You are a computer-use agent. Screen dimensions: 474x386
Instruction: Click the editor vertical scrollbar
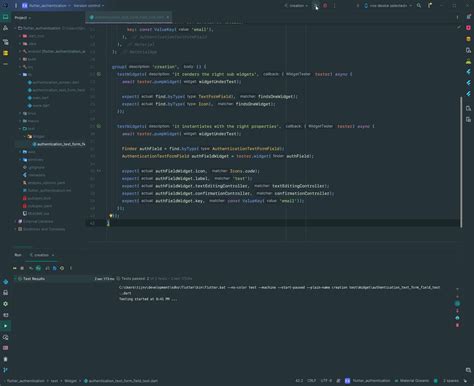pyautogui.click(x=461, y=162)
